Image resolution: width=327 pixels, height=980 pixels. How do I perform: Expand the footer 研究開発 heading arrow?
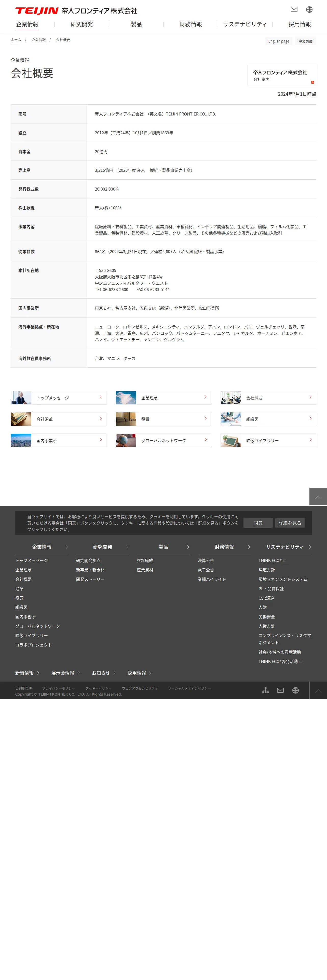(x=128, y=547)
